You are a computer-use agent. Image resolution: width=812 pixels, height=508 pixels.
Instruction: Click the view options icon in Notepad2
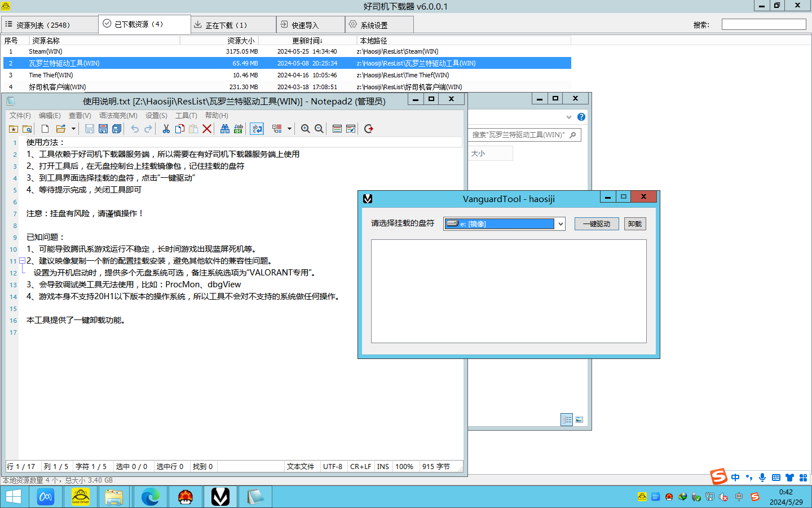pyautogui.click(x=277, y=129)
